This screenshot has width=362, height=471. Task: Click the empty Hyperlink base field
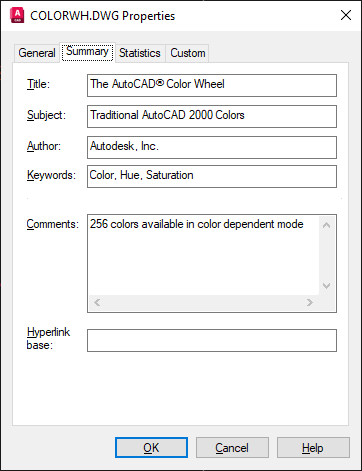(x=212, y=340)
